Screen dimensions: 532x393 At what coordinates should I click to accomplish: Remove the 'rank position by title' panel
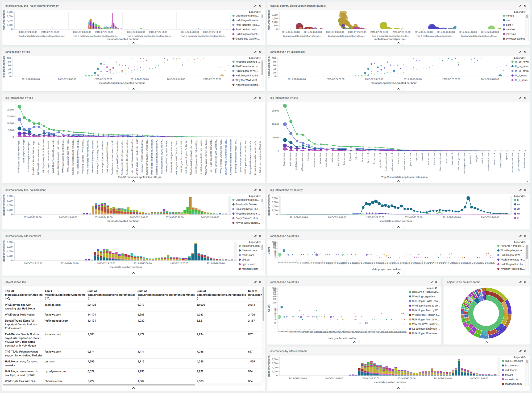pyautogui.click(x=260, y=52)
